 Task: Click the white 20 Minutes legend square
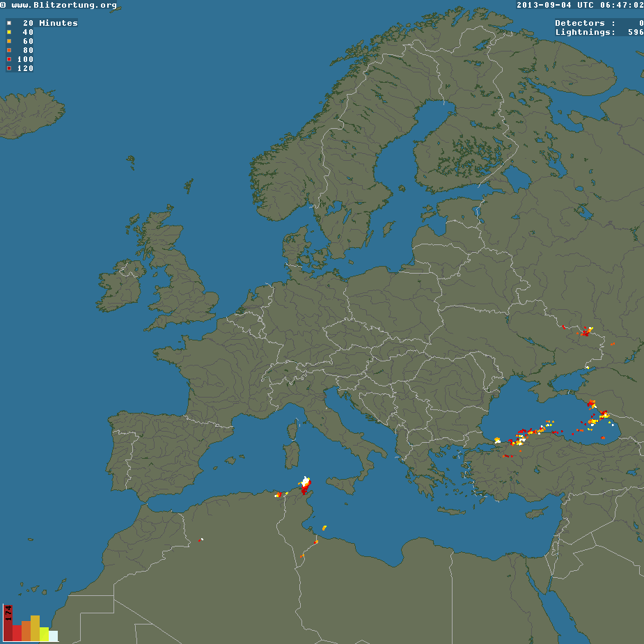(9, 23)
